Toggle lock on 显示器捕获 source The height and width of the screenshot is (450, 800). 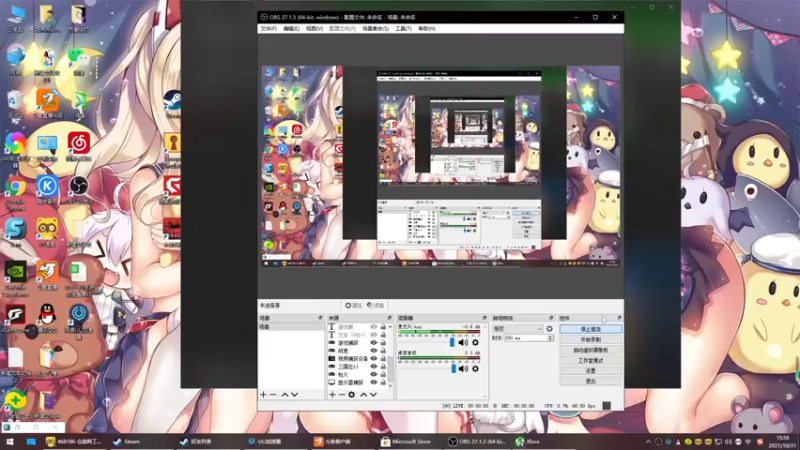tap(383, 382)
